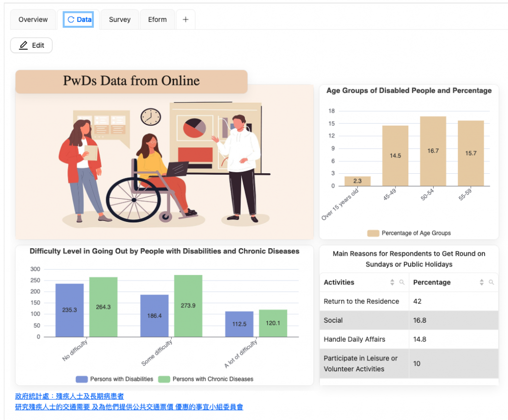Go to the Eform tab
The image size is (508, 420).
coord(157,19)
